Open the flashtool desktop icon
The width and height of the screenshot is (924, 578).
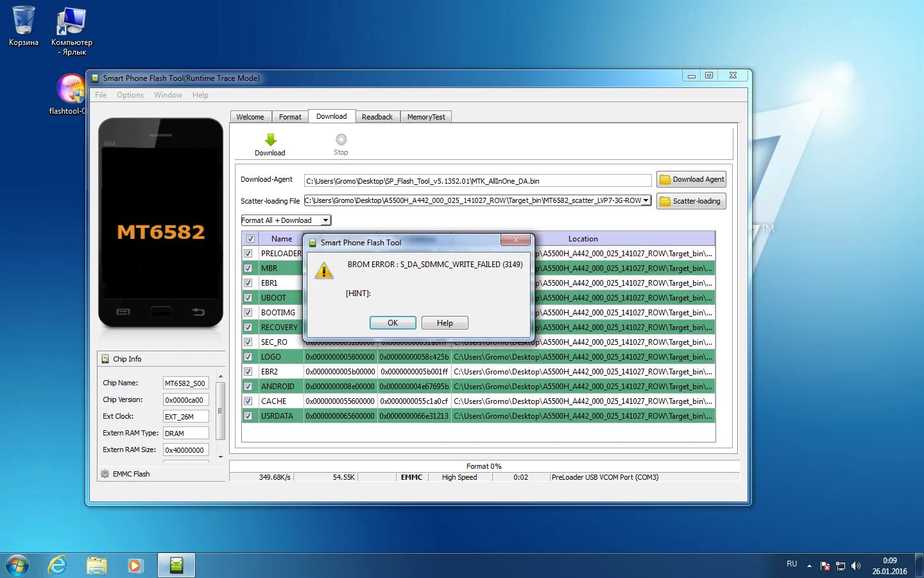(69, 94)
